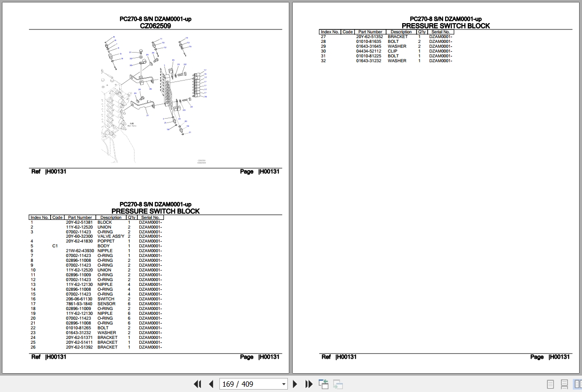Click the Part Number column header, left table
Viewport: 582px width, 392px height.
(80, 217)
